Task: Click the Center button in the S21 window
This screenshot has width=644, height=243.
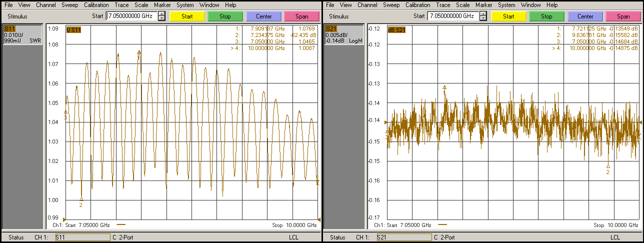Action: tap(585, 16)
